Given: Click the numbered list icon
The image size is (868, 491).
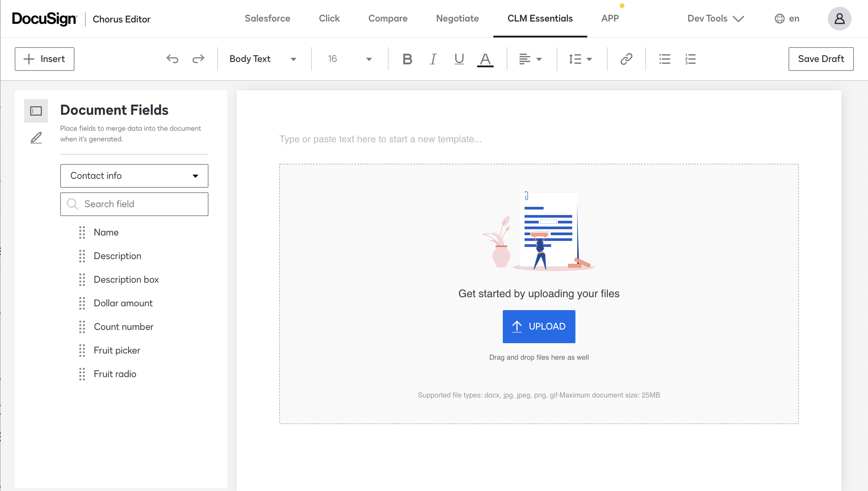Looking at the screenshot, I should coord(690,59).
